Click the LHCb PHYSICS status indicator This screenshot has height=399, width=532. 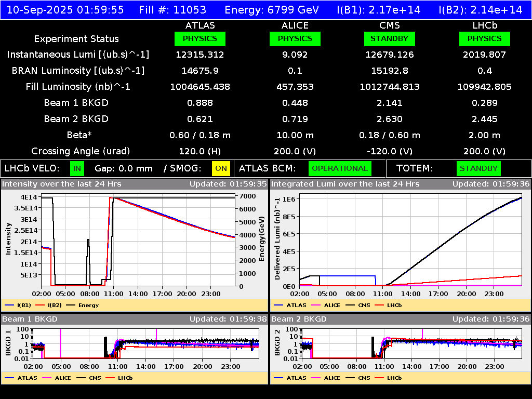pyautogui.click(x=484, y=38)
